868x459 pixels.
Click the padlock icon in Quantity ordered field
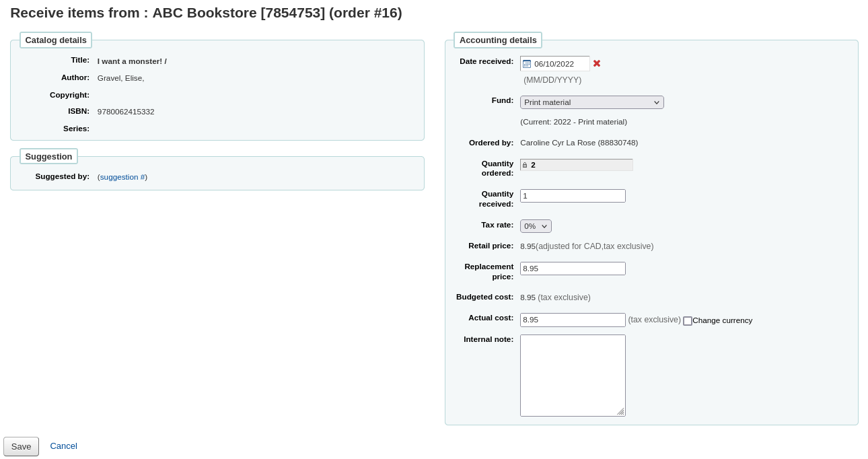click(525, 164)
